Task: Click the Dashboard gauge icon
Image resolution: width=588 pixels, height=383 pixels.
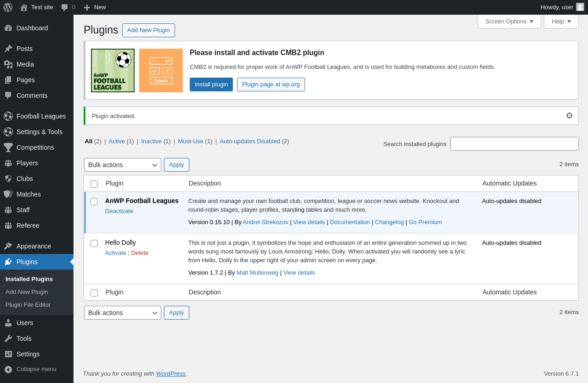Action: (x=8, y=28)
